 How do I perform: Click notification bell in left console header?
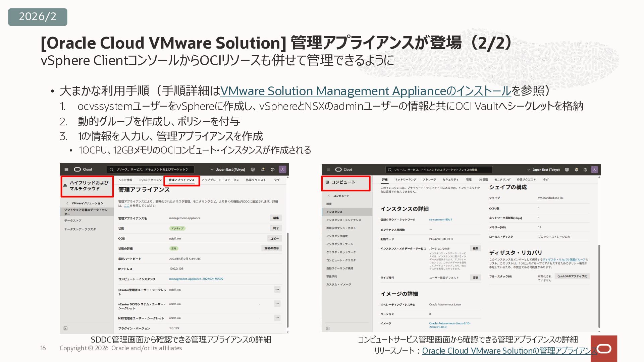pos(263,170)
